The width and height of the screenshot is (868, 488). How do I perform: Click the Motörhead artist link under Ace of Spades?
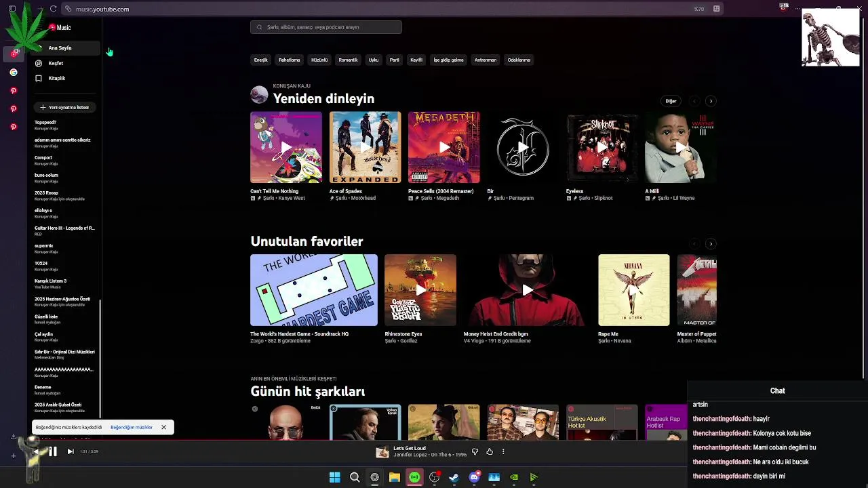363,199
